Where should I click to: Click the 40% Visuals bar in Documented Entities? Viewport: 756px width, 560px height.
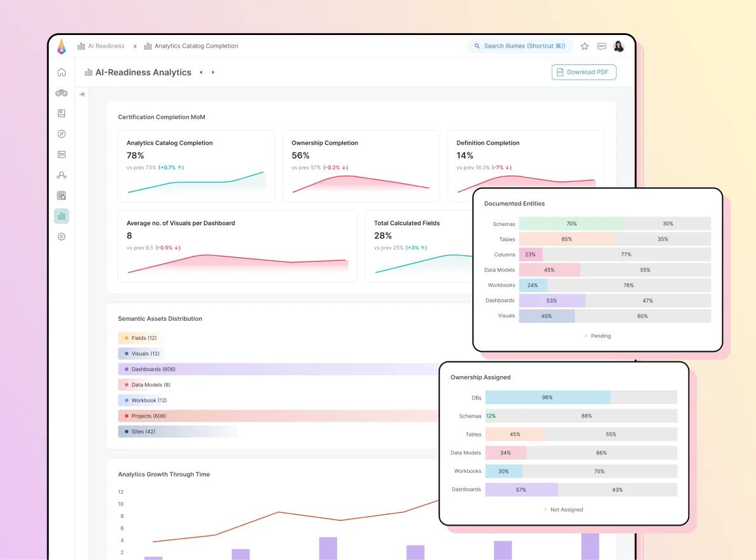[547, 316]
